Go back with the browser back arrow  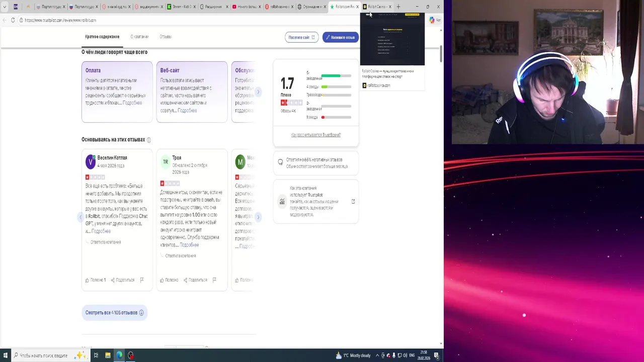pos(5,20)
